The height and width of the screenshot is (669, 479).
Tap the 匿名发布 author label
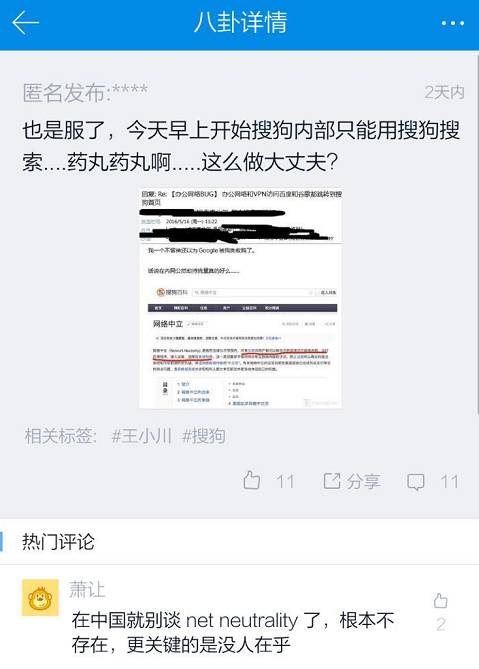[85, 92]
